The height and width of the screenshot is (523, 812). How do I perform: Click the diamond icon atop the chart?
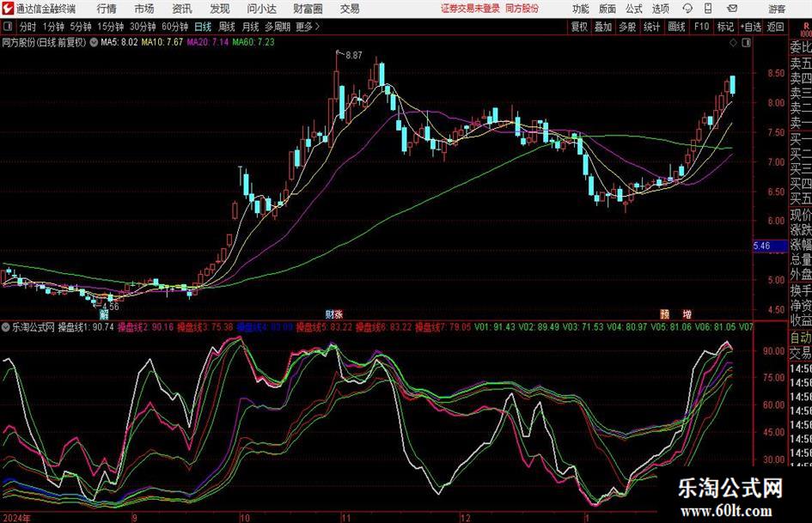pos(733,43)
